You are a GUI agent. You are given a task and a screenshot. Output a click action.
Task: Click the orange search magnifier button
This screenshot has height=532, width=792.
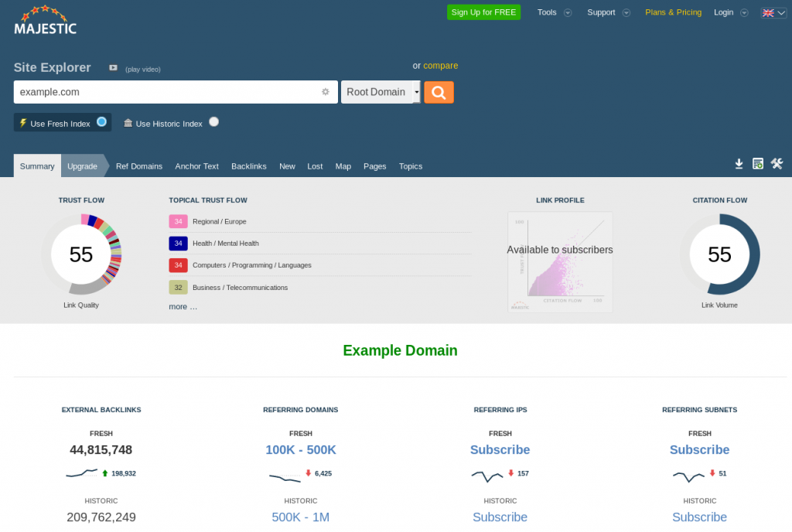[x=439, y=92]
